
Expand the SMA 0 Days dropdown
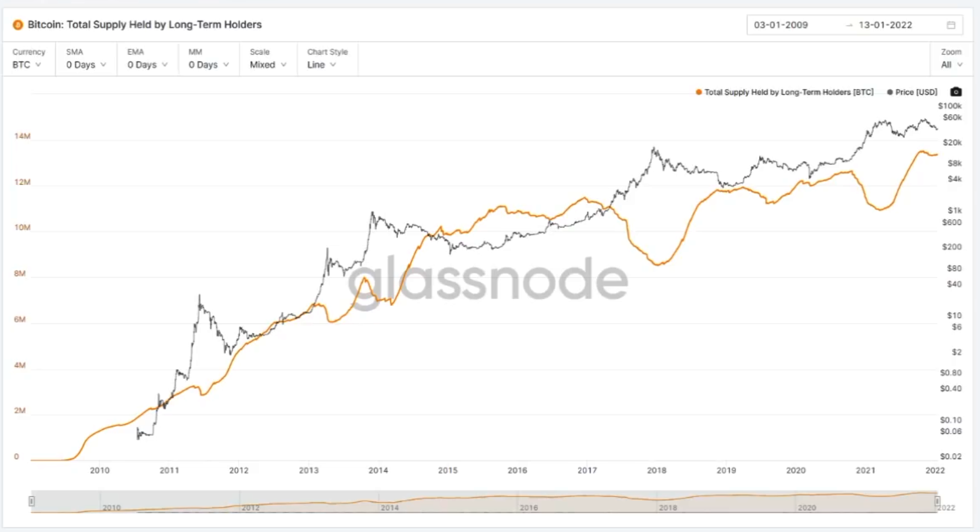coord(86,59)
